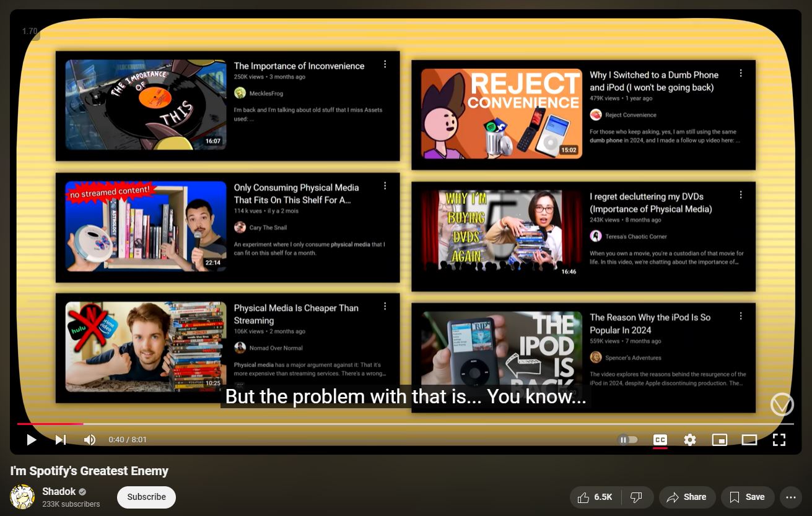This screenshot has height=516, width=812.
Task: Subscribe to the Shadok channel
Action: click(146, 497)
